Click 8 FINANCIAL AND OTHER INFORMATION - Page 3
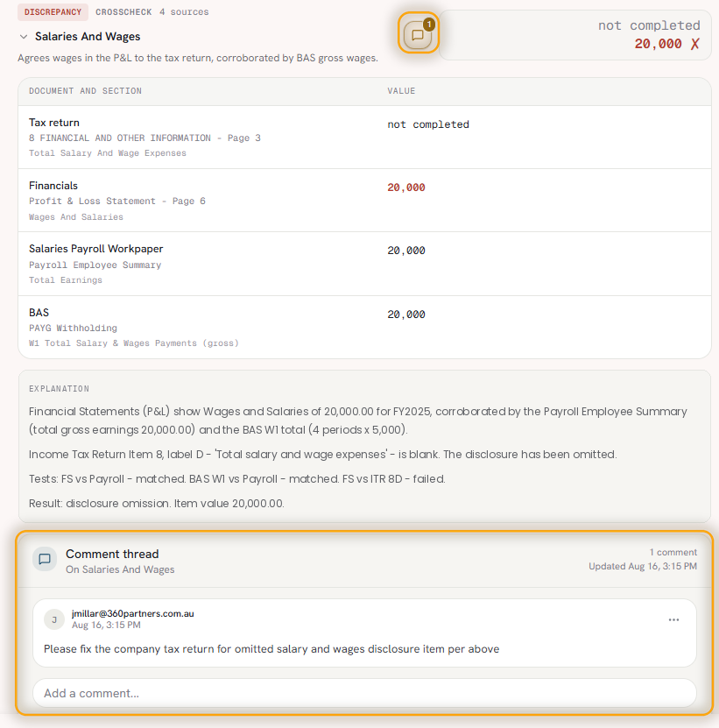Screen dimensions: 719x728 click(145, 138)
